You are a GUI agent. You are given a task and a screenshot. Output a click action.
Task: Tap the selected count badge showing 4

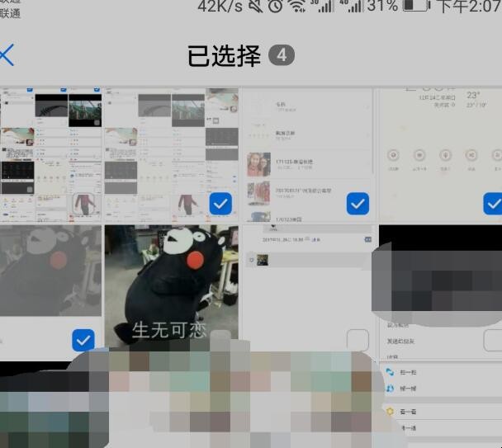282,55
